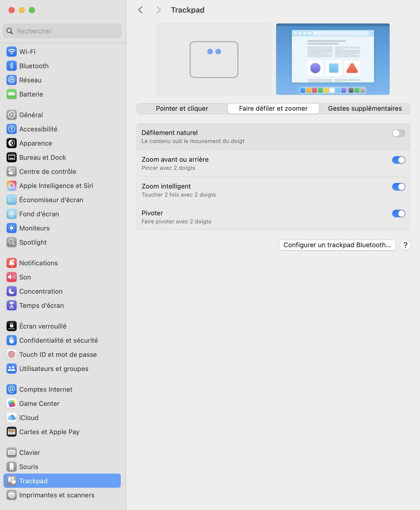Screen dimensions: 420x510
Task: Click inside the Rechercher search field
Action: 62,31
